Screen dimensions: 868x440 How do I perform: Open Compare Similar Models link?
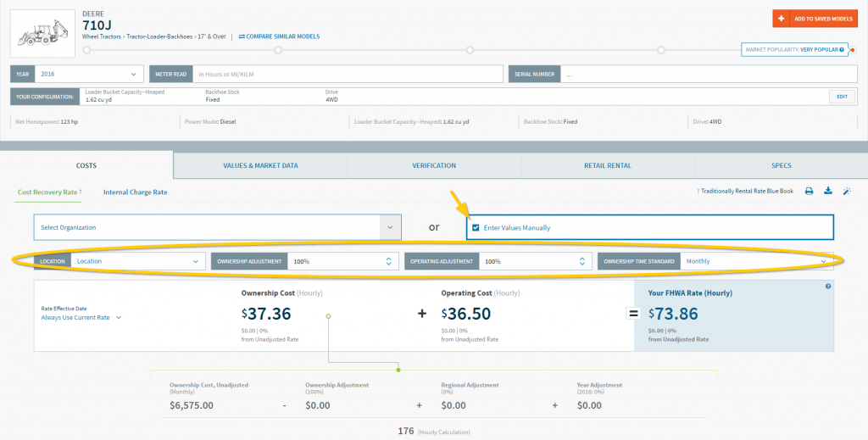click(279, 36)
